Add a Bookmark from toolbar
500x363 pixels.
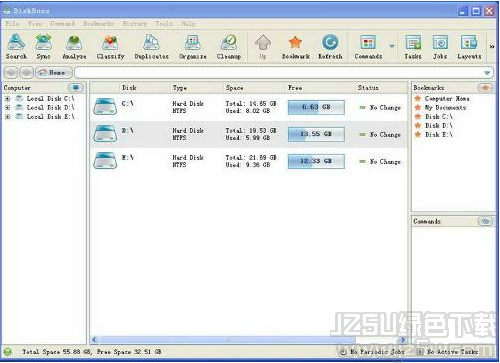tap(295, 47)
